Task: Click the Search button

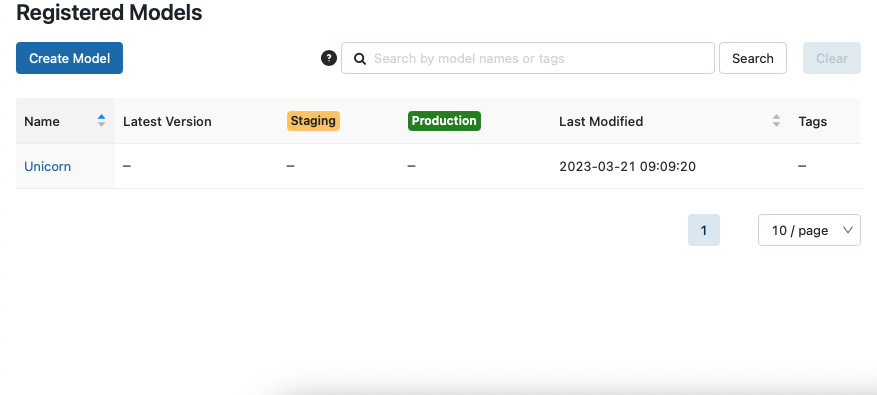Action: coord(753,58)
